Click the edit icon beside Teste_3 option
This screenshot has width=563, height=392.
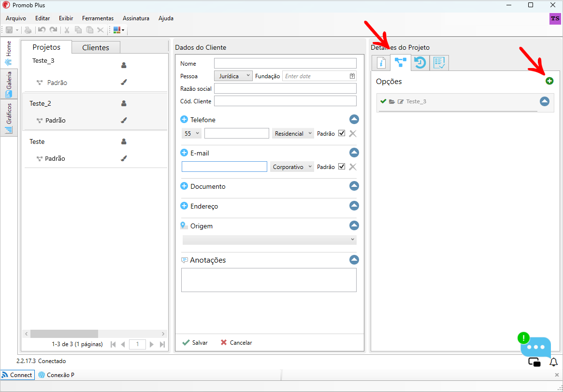point(401,101)
